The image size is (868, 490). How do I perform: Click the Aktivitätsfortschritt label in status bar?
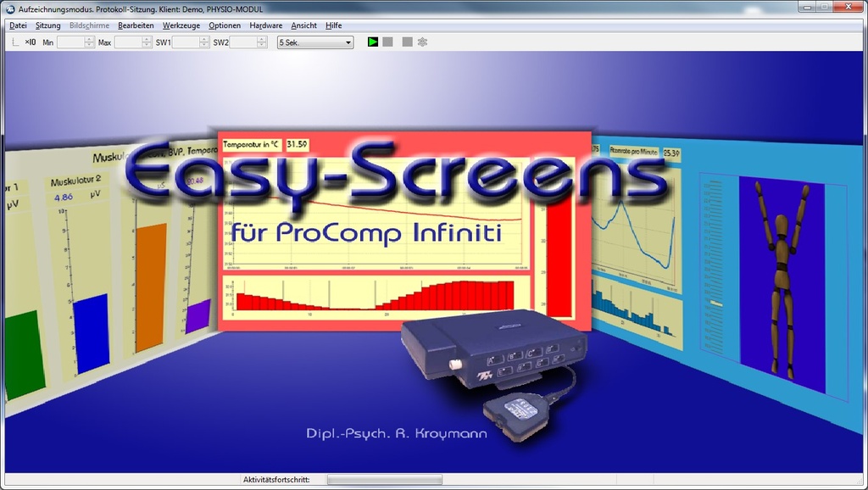(x=276, y=480)
